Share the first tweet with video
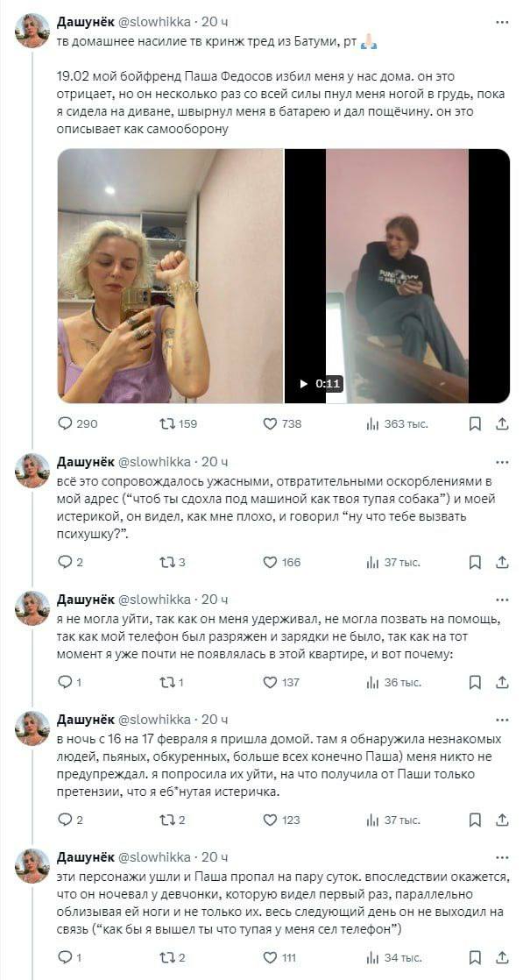Image resolution: width=523 pixels, height=980 pixels. point(501,423)
